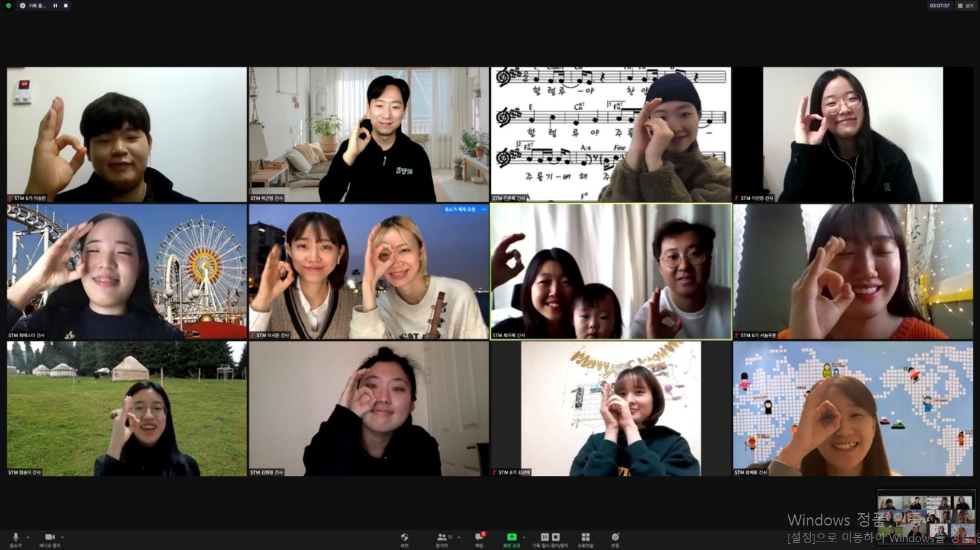
Task: Select the STM 김현정 간사 video tile
Action: coord(368,409)
